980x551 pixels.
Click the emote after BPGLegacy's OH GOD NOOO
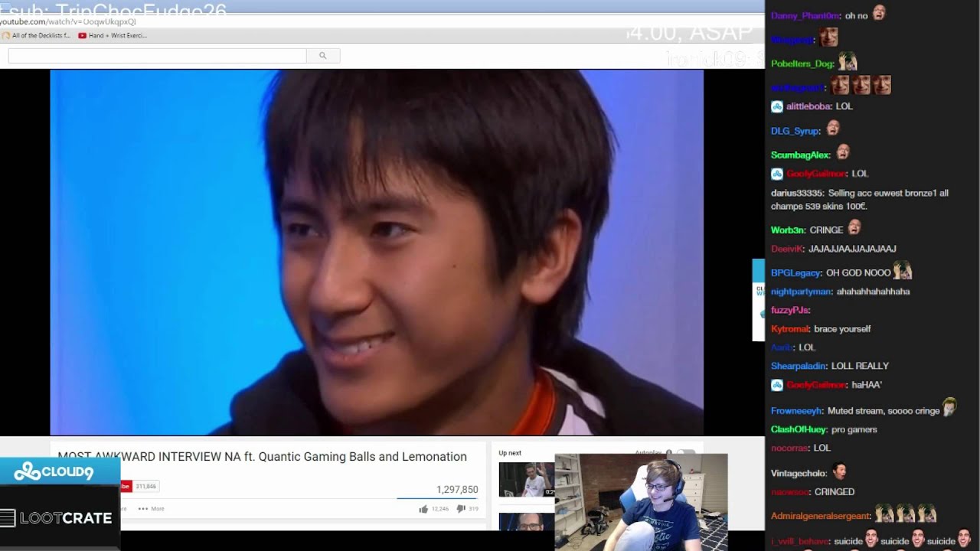[902, 269]
